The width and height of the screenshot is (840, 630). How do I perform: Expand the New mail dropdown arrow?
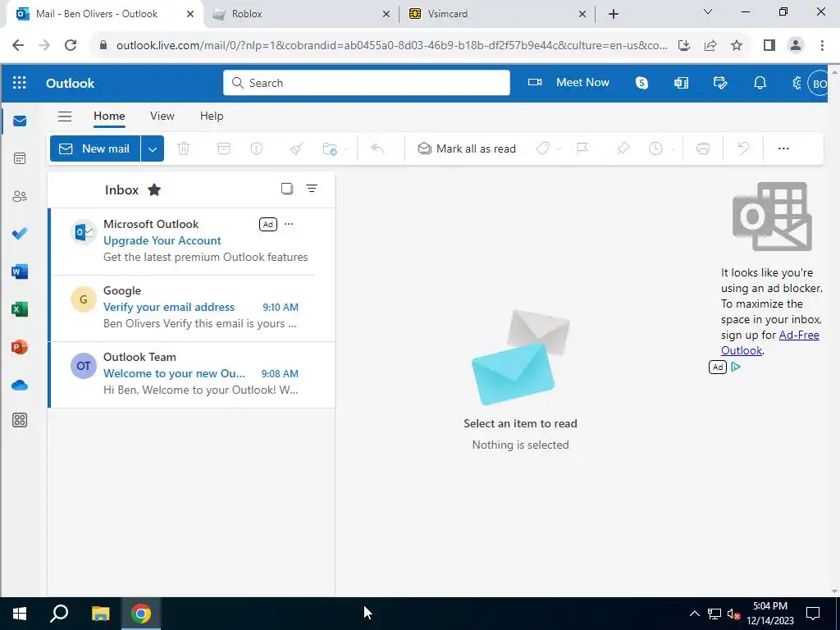point(152,148)
